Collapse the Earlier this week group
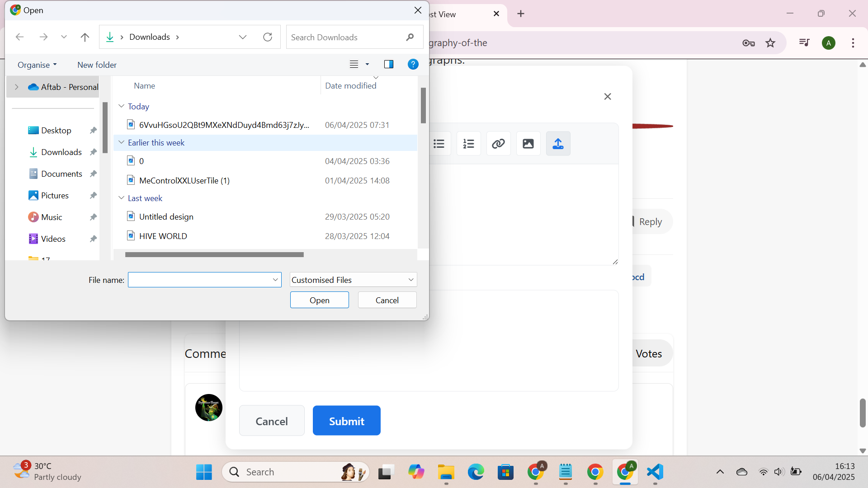This screenshot has height=488, width=868. pyautogui.click(x=121, y=142)
